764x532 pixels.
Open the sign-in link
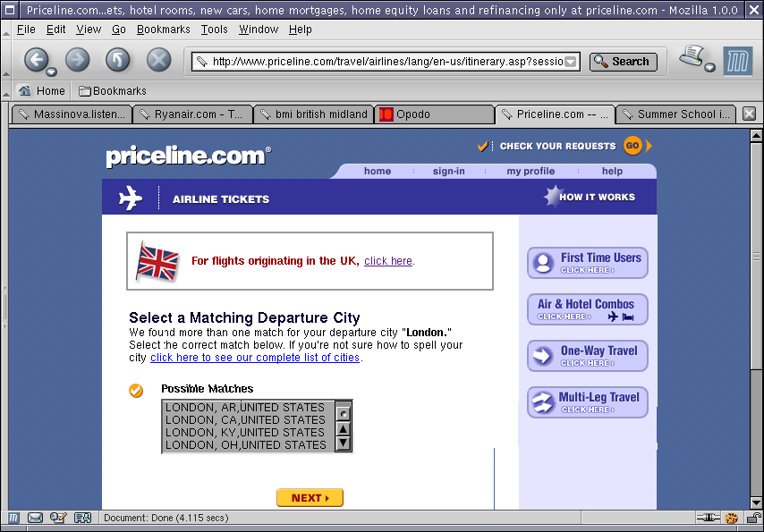pos(449,171)
